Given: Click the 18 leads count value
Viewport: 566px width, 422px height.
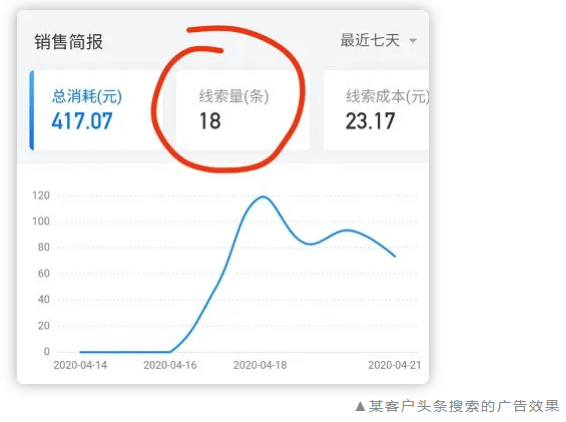Looking at the screenshot, I should coord(210,121).
